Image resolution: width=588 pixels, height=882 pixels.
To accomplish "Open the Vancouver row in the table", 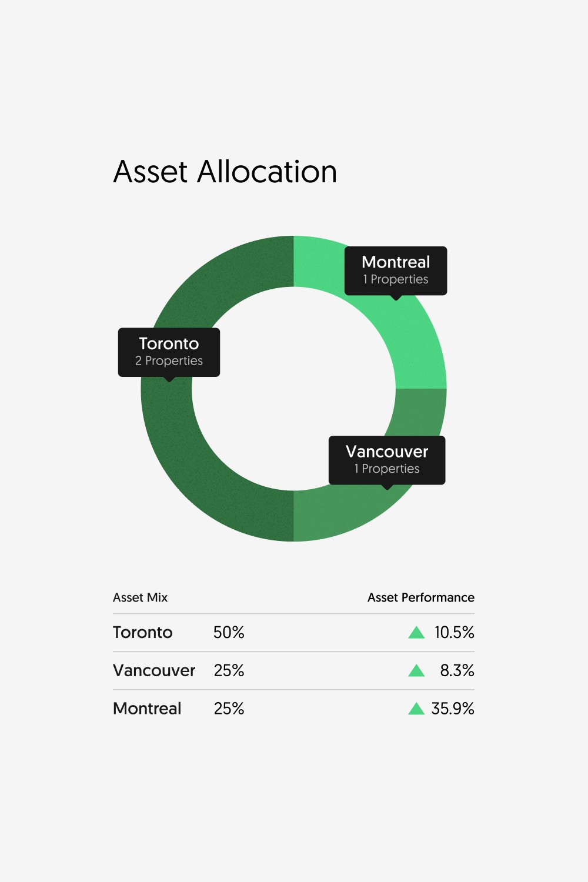I will tap(293, 670).
